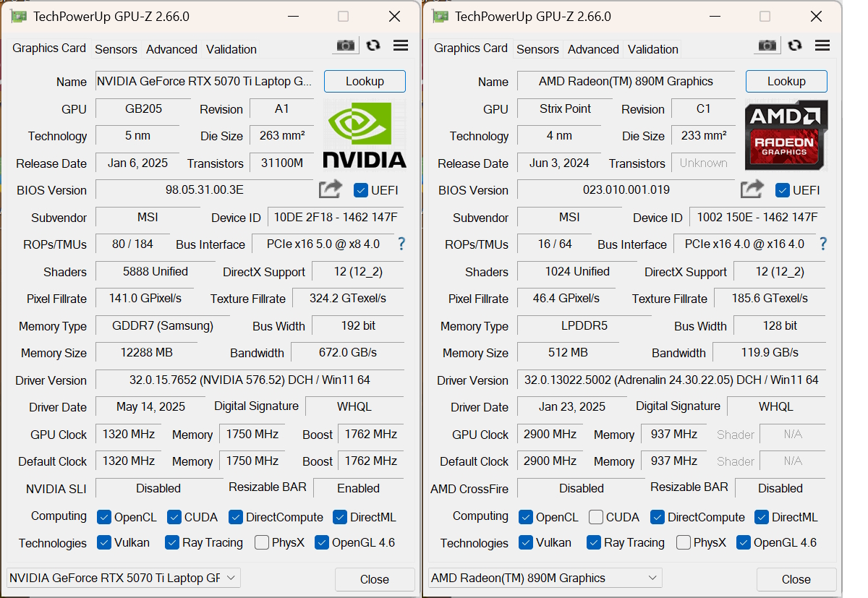Toggle the PhysX checkbox in the NVIDIA window
The width and height of the screenshot is (868, 598).
tap(262, 542)
